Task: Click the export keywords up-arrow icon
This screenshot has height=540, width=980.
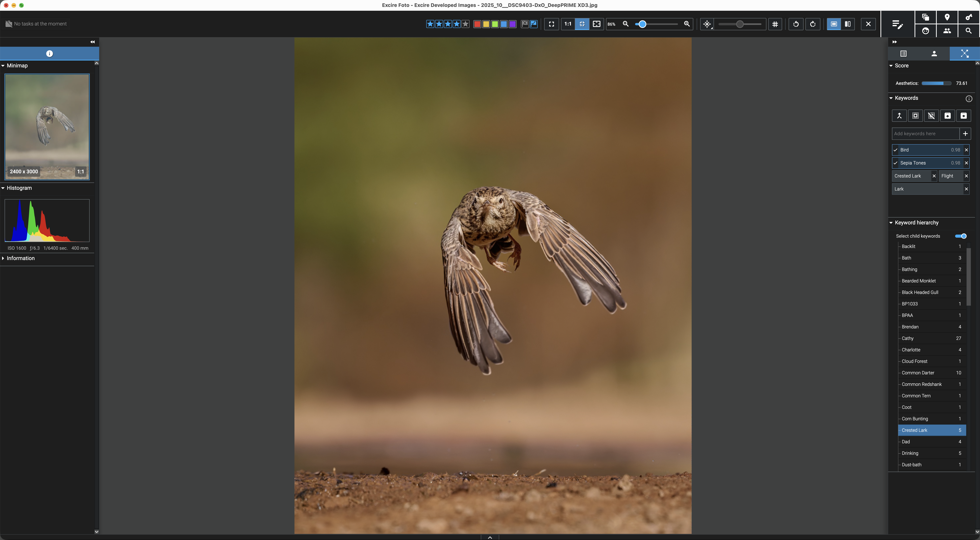Action: point(948,116)
